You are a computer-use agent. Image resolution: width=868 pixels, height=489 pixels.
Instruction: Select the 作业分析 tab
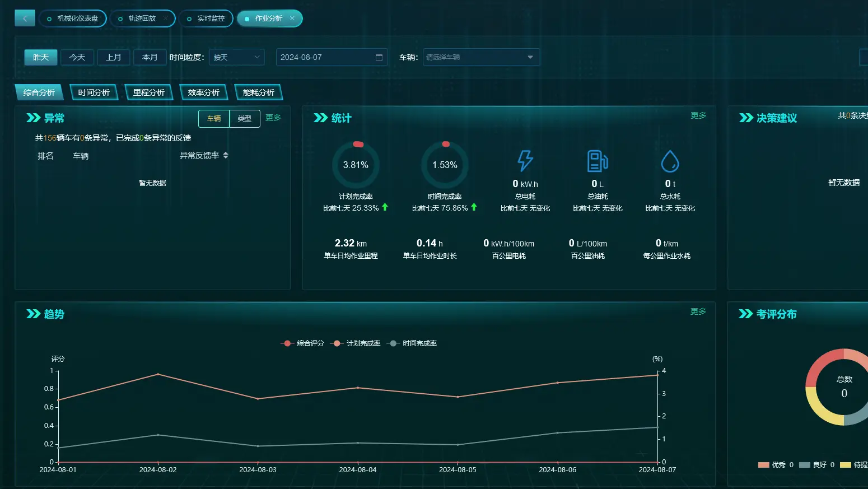269,18
